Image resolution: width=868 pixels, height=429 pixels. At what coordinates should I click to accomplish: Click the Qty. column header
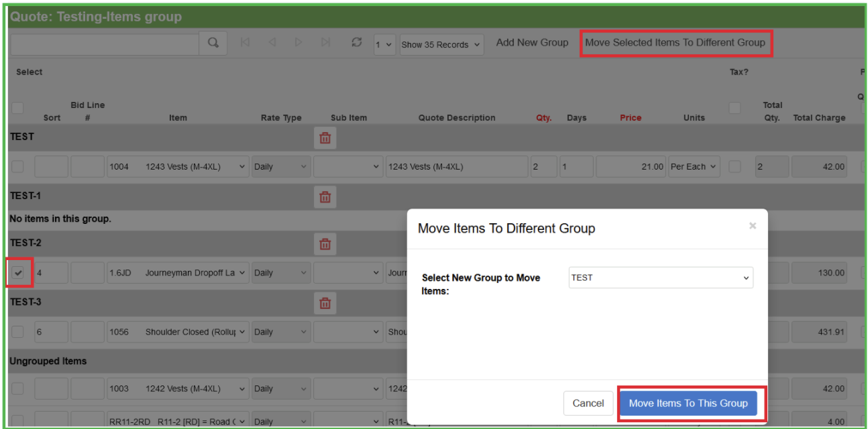click(544, 118)
